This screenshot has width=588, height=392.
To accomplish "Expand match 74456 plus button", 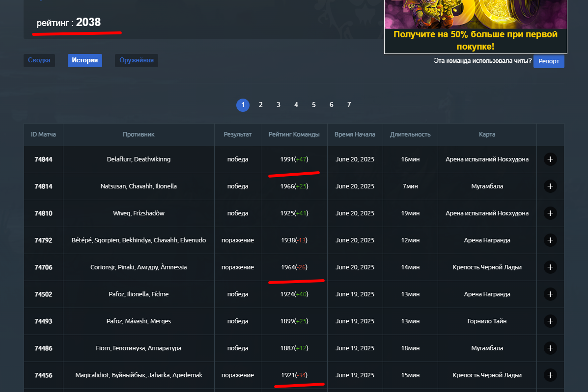I will (x=550, y=375).
